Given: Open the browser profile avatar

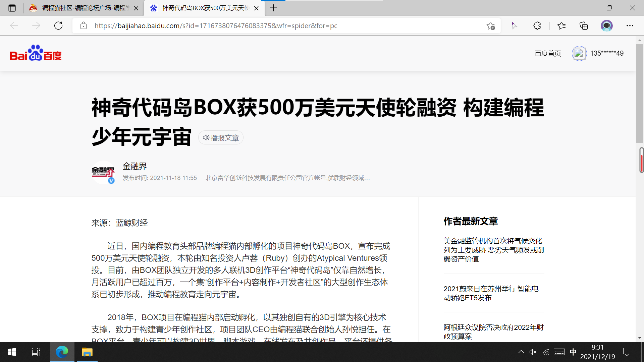Looking at the screenshot, I should [x=607, y=26].
